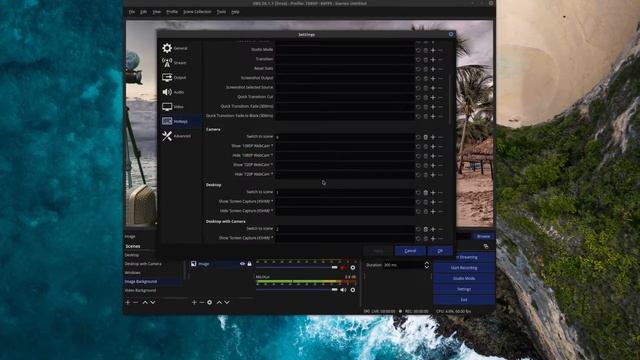
Task: Open source properties gear in Sources toolbar
Action: [209, 302]
